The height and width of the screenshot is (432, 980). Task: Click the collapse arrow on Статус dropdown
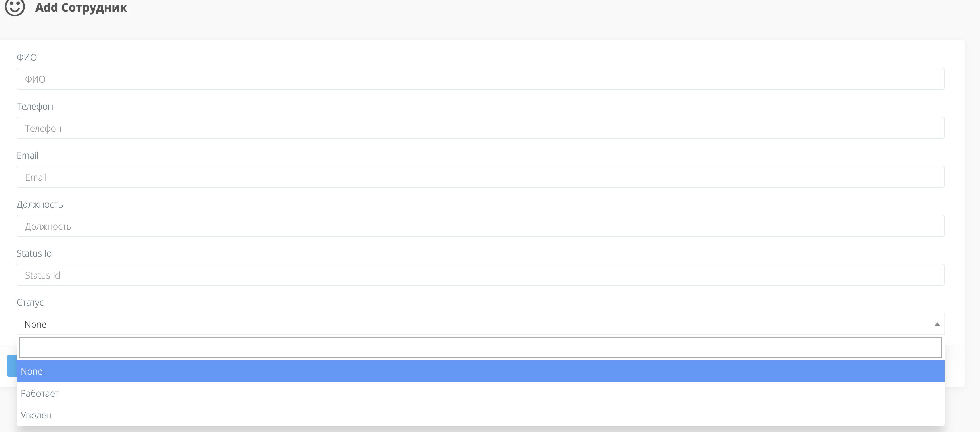click(937, 324)
